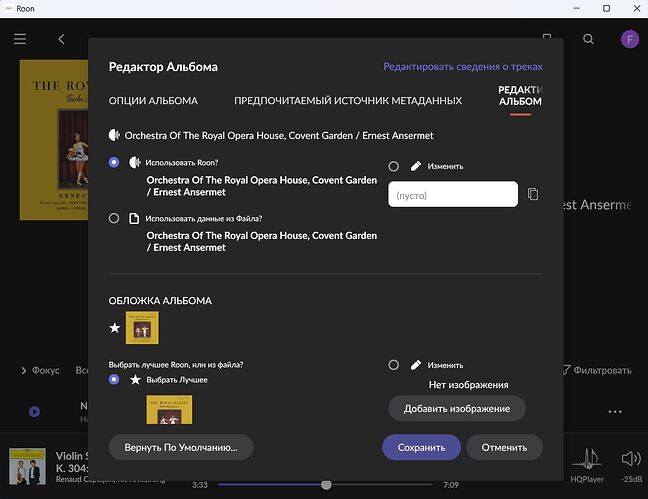Screen dimensions: 648x499
Task: Go back with the left arrow
Action: coord(61,39)
